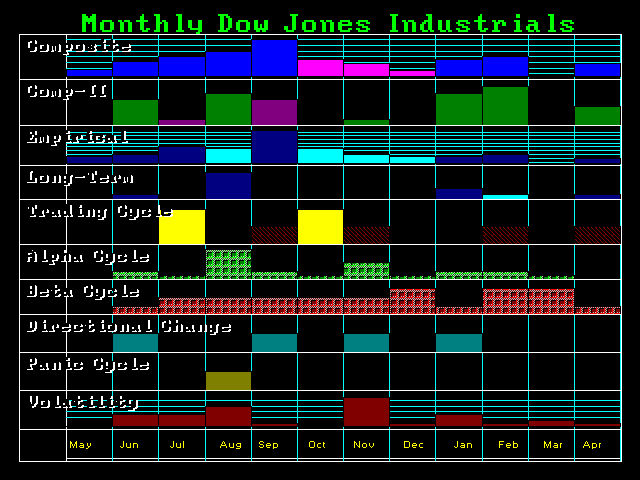Click the dark red Volatility bar for August

[x=228, y=417]
